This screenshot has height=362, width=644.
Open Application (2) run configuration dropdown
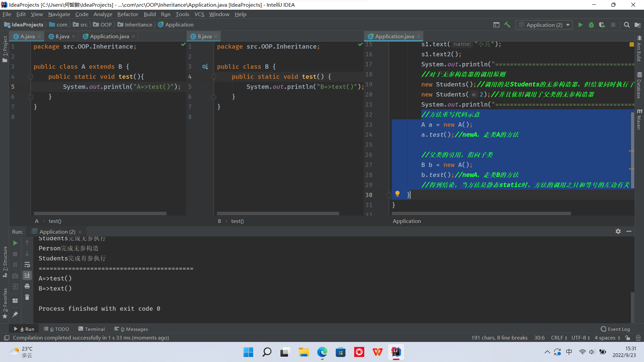click(544, 25)
